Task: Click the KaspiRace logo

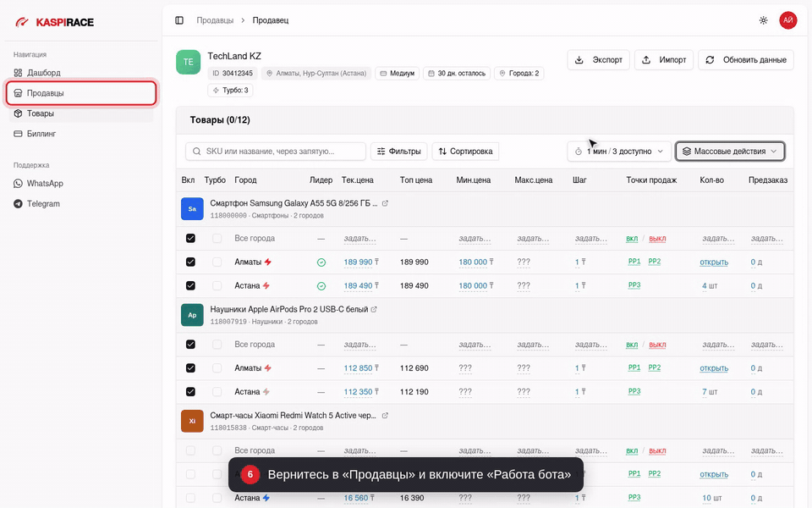Action: point(54,22)
